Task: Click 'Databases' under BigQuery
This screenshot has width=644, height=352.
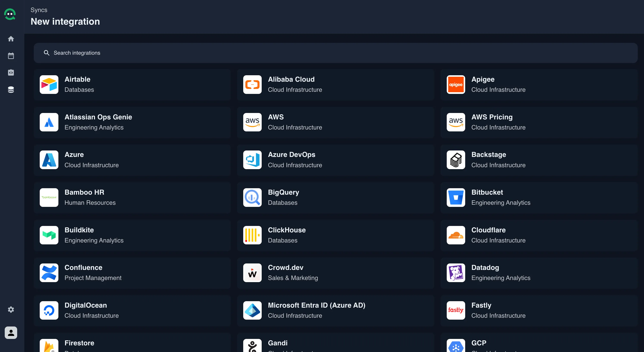Action: 283,202
